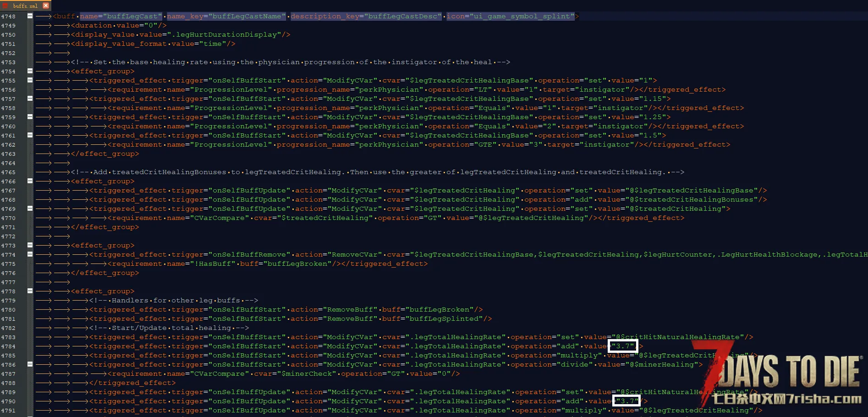Fold the effect_group at line 4773
The height and width of the screenshot is (417, 868).
pyautogui.click(x=30, y=245)
